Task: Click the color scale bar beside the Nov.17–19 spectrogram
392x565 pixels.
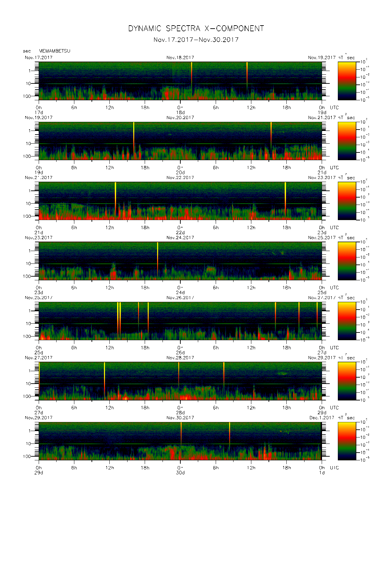Action: pyautogui.click(x=347, y=81)
